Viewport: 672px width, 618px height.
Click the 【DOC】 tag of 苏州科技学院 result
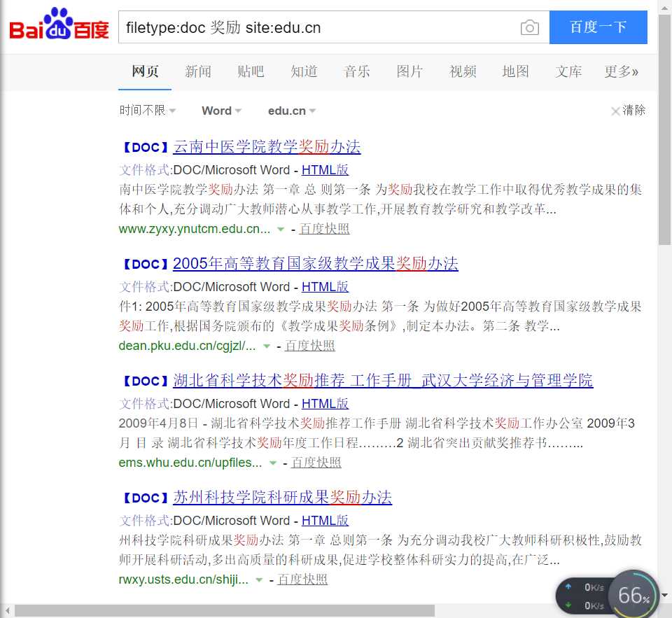click(146, 498)
